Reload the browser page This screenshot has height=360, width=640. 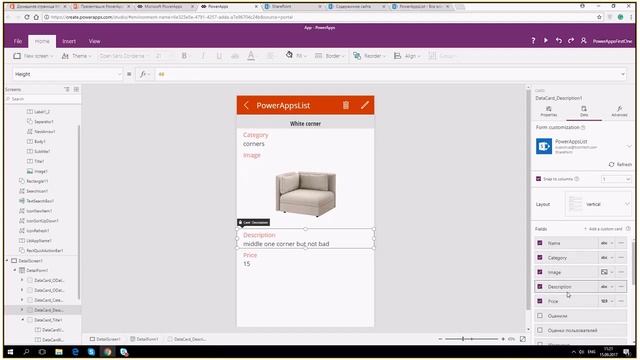[x=27, y=17]
